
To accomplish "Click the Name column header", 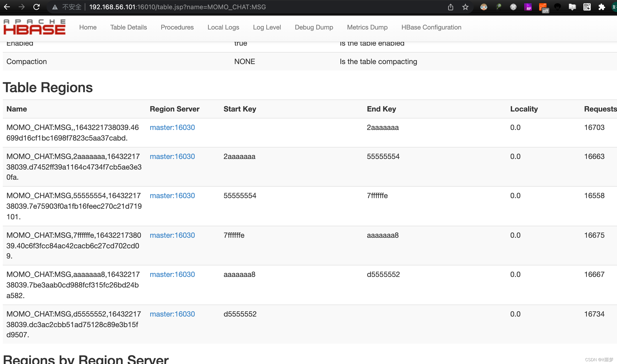I will pyautogui.click(x=17, y=109).
